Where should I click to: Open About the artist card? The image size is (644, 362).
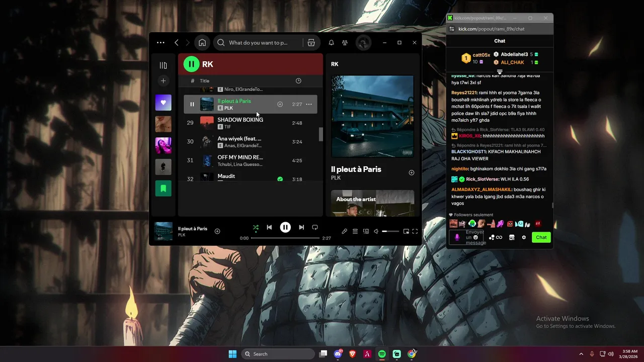pos(372,203)
